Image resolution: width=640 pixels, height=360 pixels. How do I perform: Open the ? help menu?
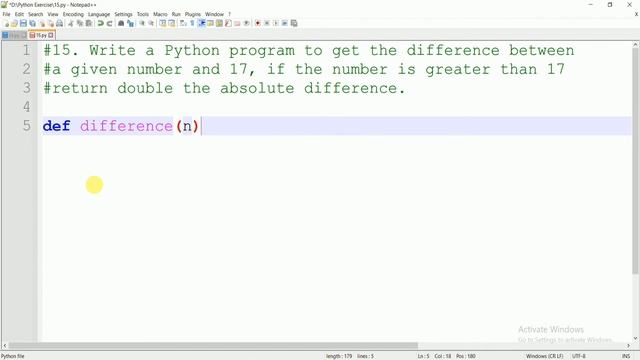[x=229, y=14]
